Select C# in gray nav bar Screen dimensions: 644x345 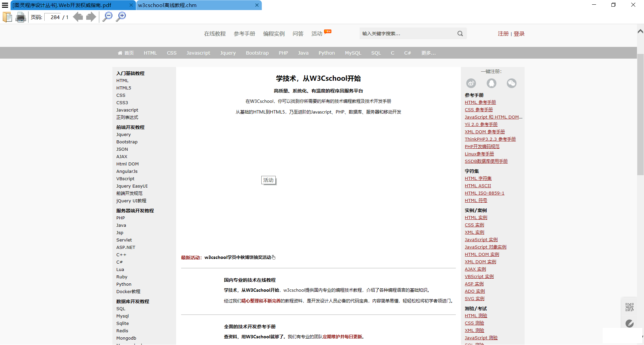408,53
